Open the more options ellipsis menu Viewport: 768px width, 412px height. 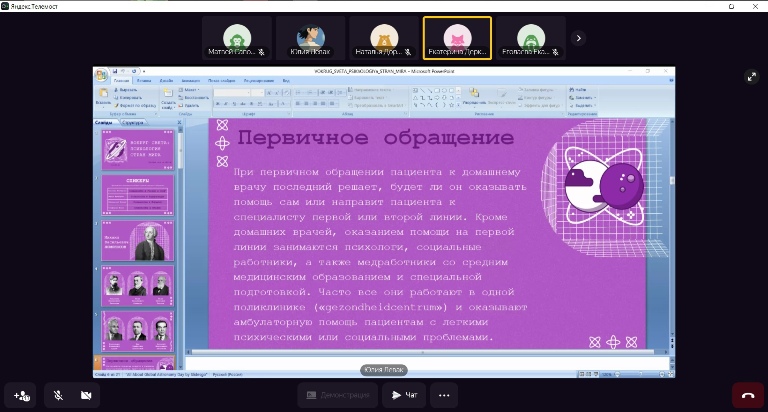click(444, 395)
